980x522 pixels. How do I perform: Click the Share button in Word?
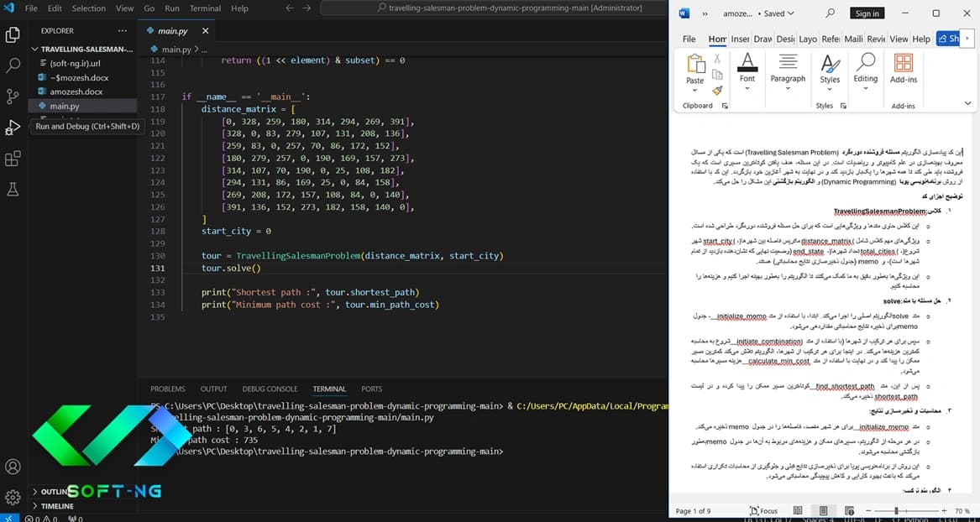pos(948,39)
